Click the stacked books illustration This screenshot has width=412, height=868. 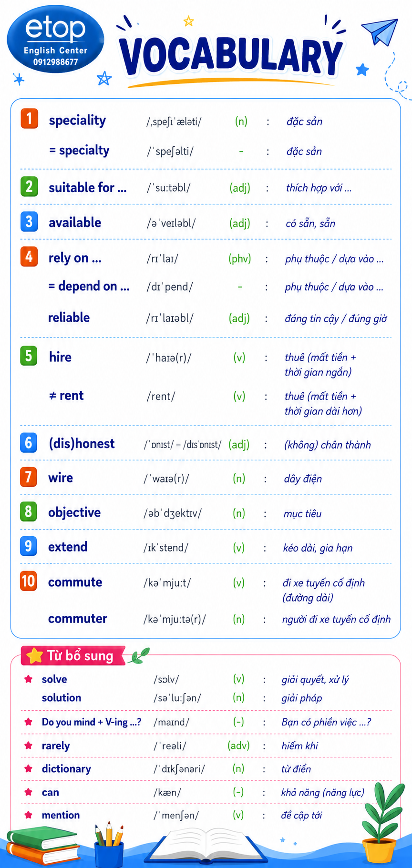click(x=43, y=846)
